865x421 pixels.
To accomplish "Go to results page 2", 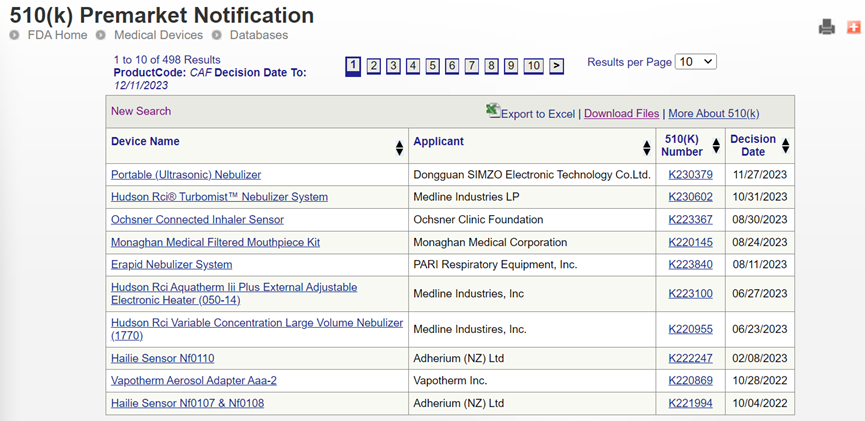I will click(373, 66).
